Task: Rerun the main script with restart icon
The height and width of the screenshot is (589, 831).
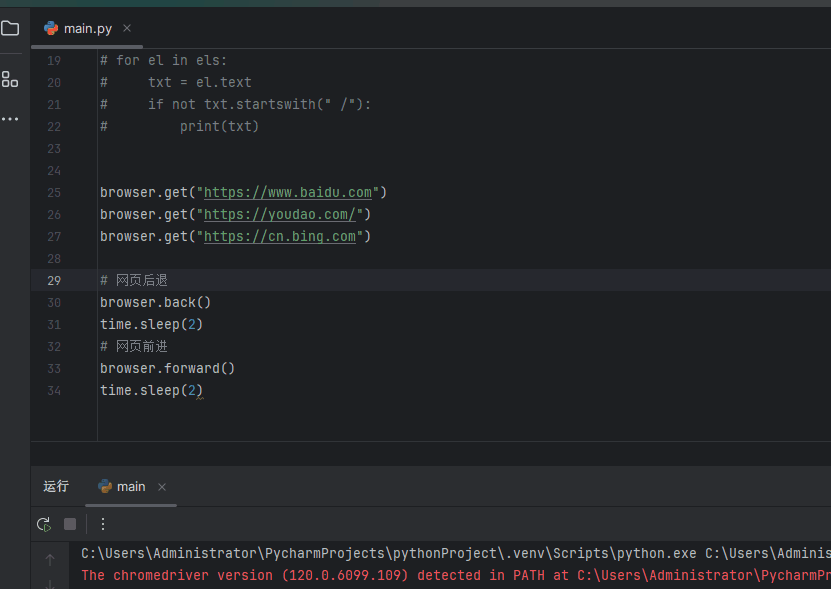Action: 43,524
